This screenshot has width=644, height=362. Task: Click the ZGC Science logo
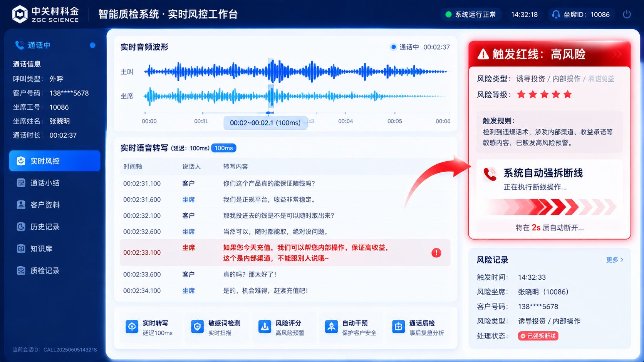click(x=45, y=14)
